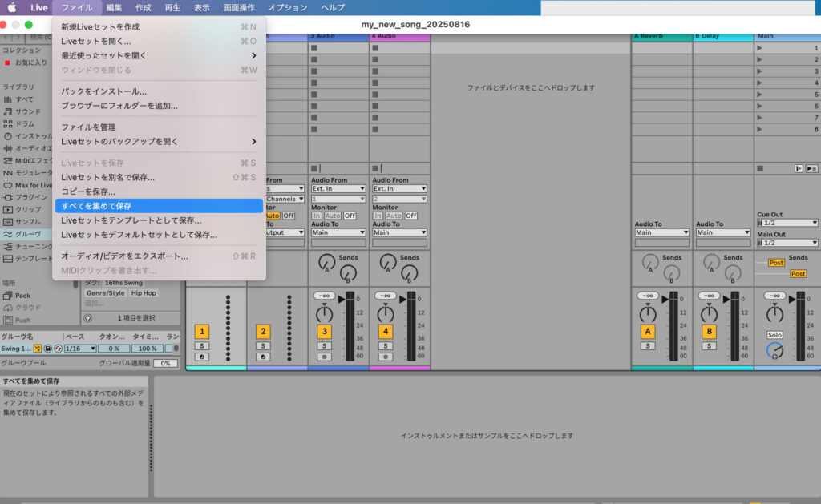Select the Push icon under 場所

7,320
